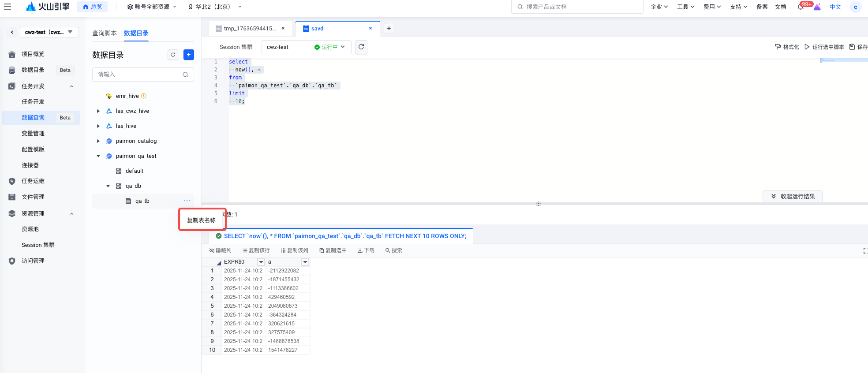This screenshot has width=868, height=373.
Task: Open the EXPR$0 column filter dropdown
Action: point(261,262)
